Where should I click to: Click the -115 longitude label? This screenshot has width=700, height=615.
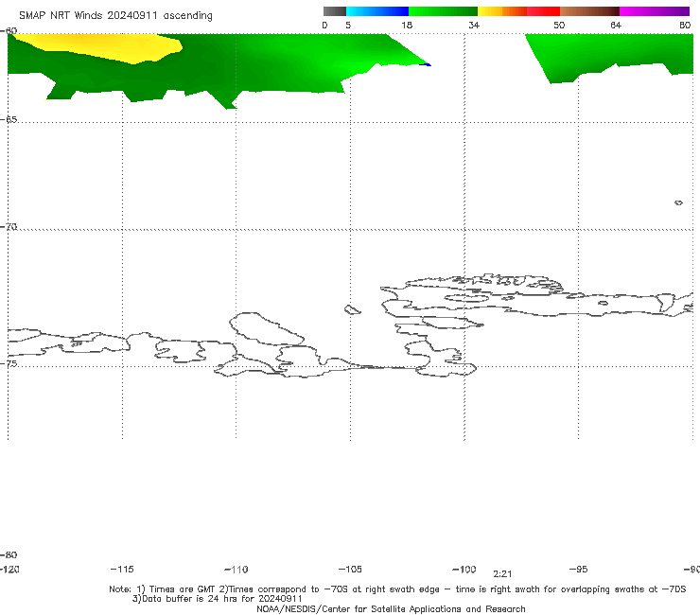pos(122,569)
